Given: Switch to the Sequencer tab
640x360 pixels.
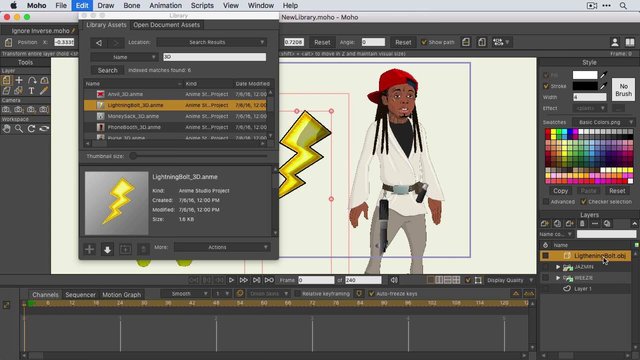Looking at the screenshot, I should [x=80, y=295].
